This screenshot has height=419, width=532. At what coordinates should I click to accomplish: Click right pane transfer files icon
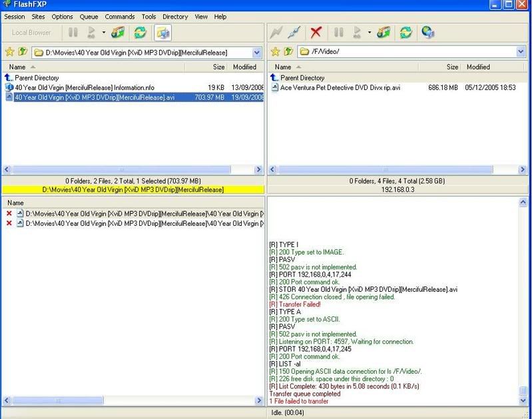[384, 33]
